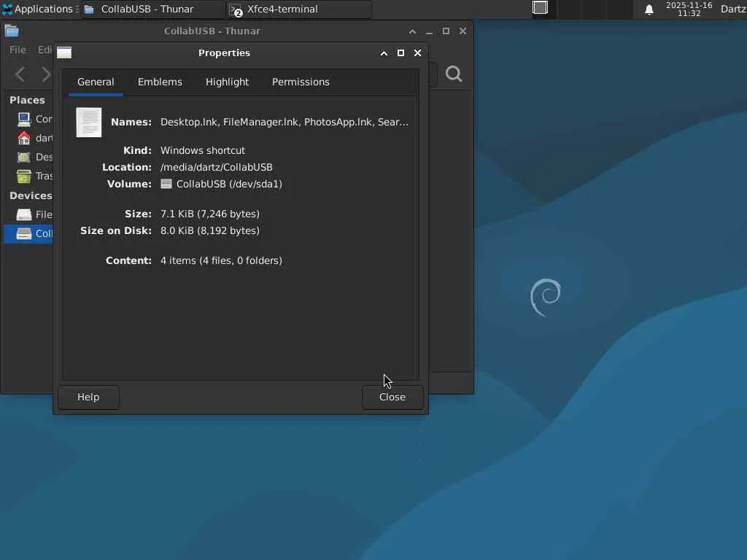
Task: Click the Thunar folder icon in title bar
Action: (12, 31)
